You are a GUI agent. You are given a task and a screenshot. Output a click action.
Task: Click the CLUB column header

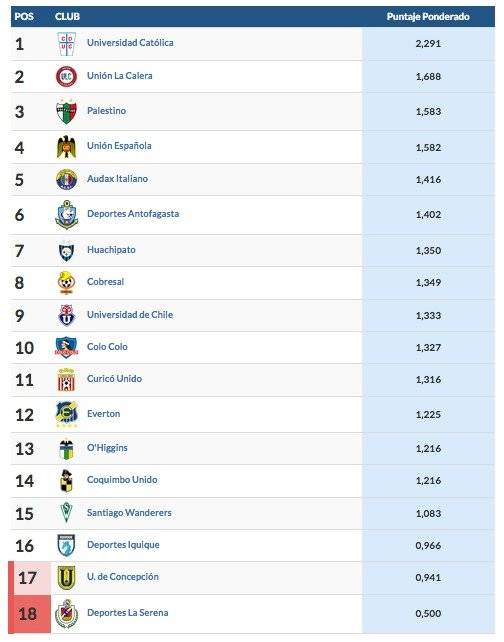68,17
